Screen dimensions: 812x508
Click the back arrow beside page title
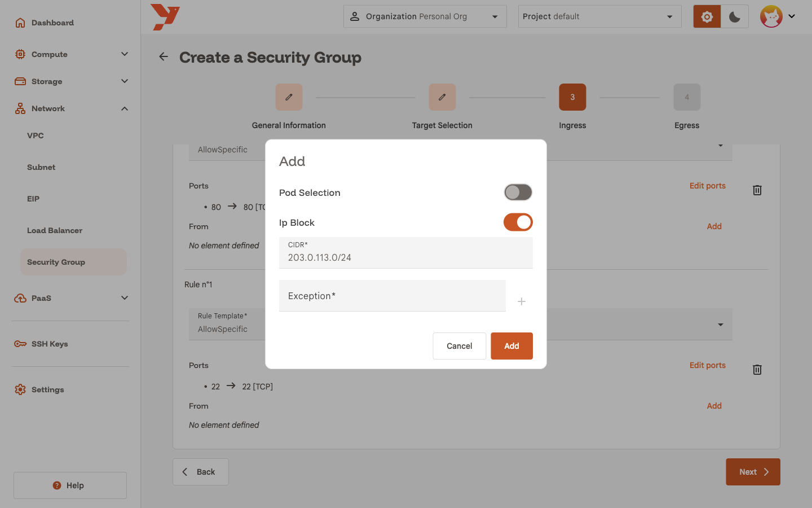click(164, 56)
